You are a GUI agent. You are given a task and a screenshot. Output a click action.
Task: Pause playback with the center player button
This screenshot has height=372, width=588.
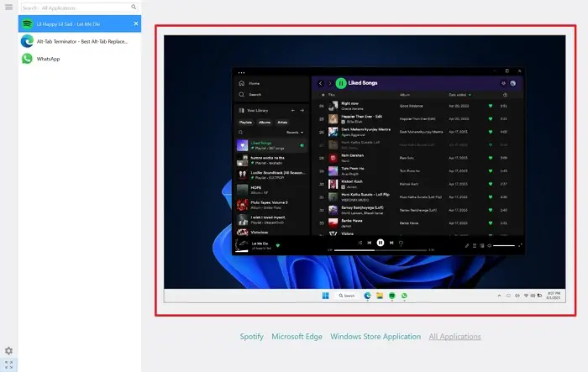(381, 243)
